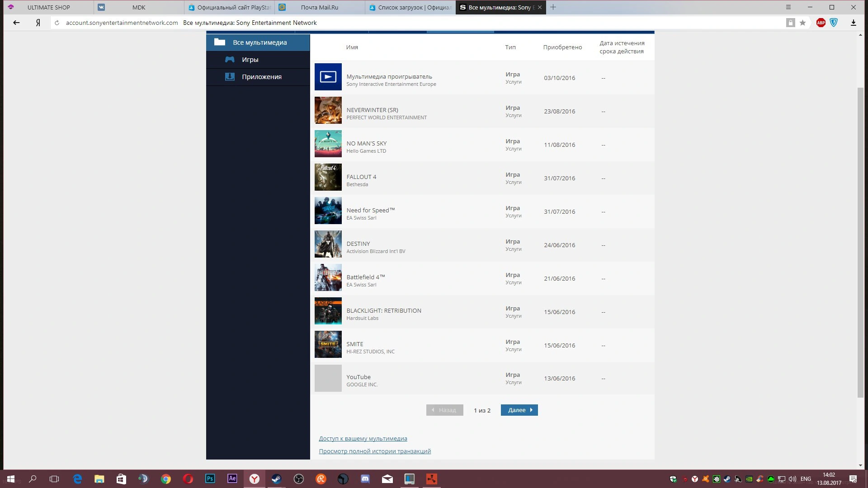Reload the page with the refresh icon
Image resolution: width=868 pixels, height=488 pixels.
(x=57, y=23)
